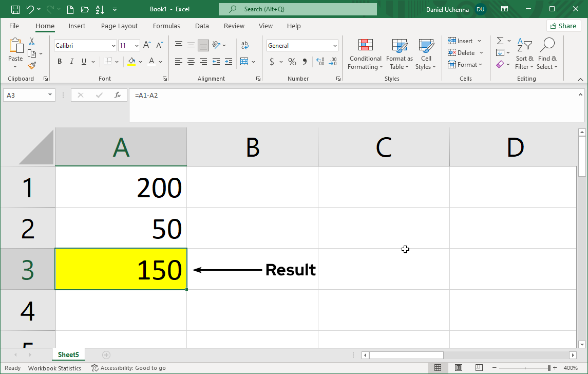Expand the Number Format combo box
Image resolution: width=588 pixels, height=374 pixels.
point(334,45)
